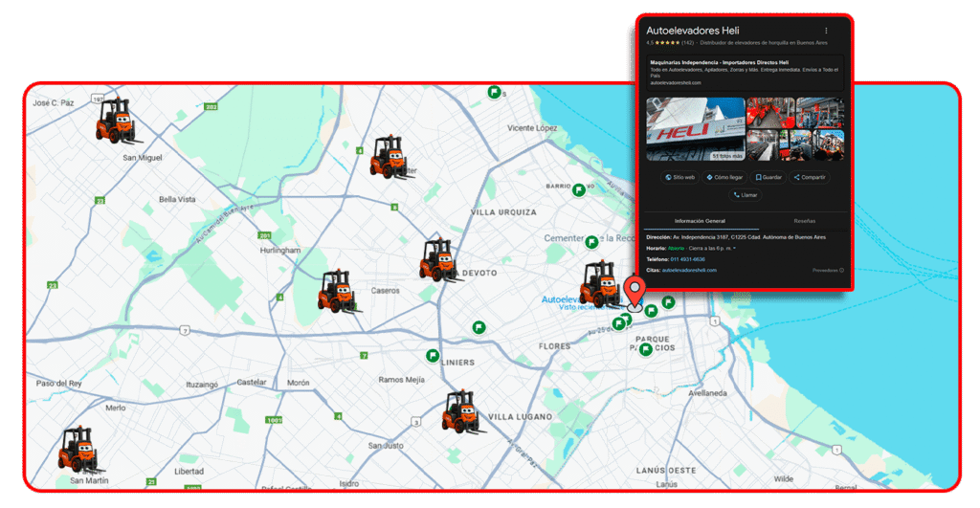Click the forklift icon by Villa Lugano
The width and height of the screenshot is (980, 508).
click(x=462, y=411)
